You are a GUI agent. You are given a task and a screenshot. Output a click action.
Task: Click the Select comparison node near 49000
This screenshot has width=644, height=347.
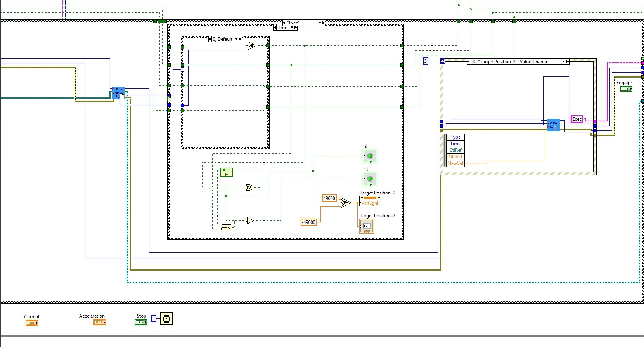point(345,203)
